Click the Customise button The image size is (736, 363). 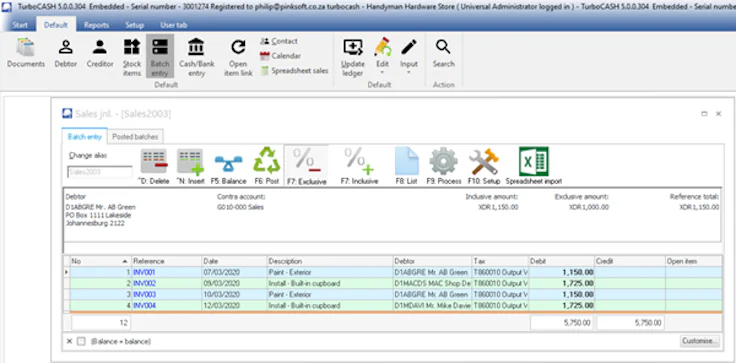(x=699, y=341)
